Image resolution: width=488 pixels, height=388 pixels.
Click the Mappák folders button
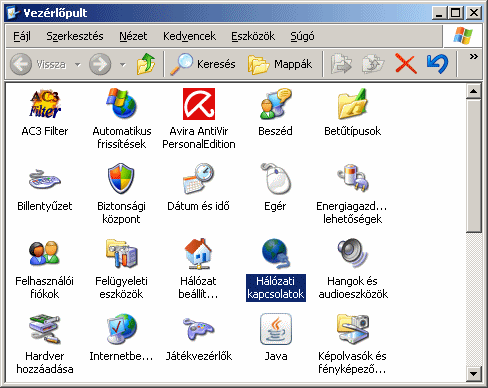coord(280,64)
